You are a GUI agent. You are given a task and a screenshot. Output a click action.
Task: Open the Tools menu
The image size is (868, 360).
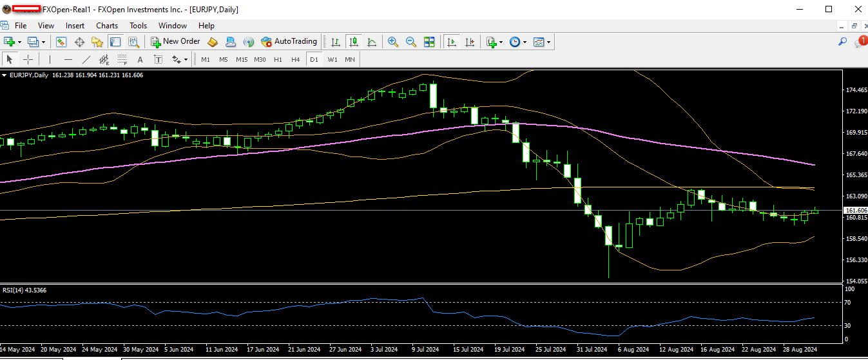click(138, 26)
